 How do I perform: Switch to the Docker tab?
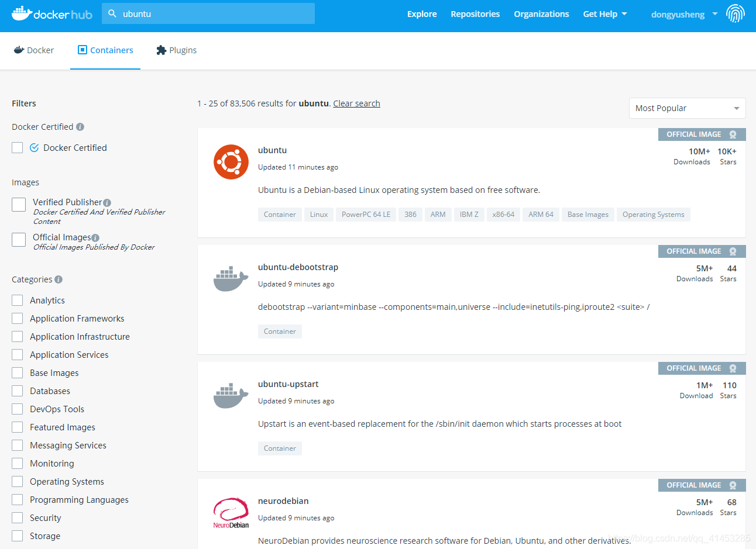(x=34, y=50)
